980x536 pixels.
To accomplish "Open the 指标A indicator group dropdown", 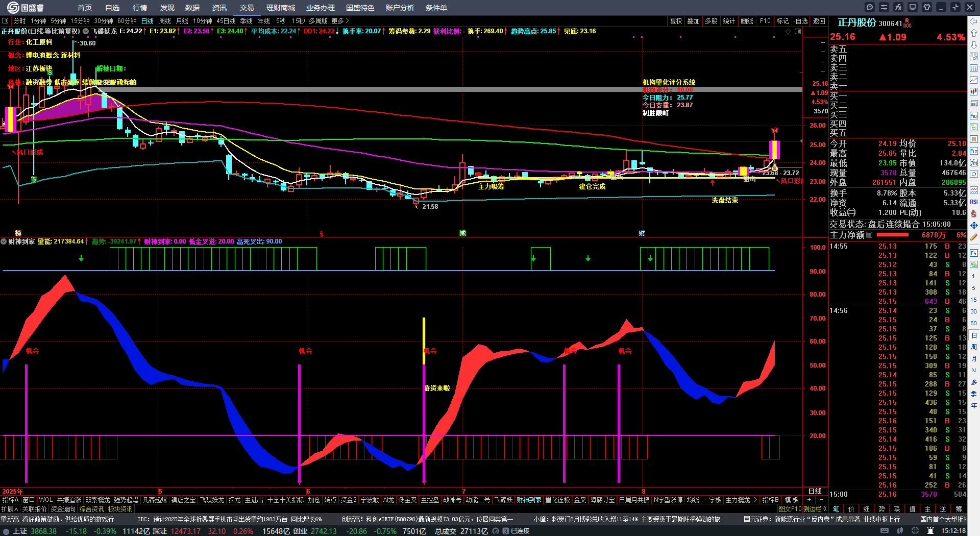I will 10,500.
